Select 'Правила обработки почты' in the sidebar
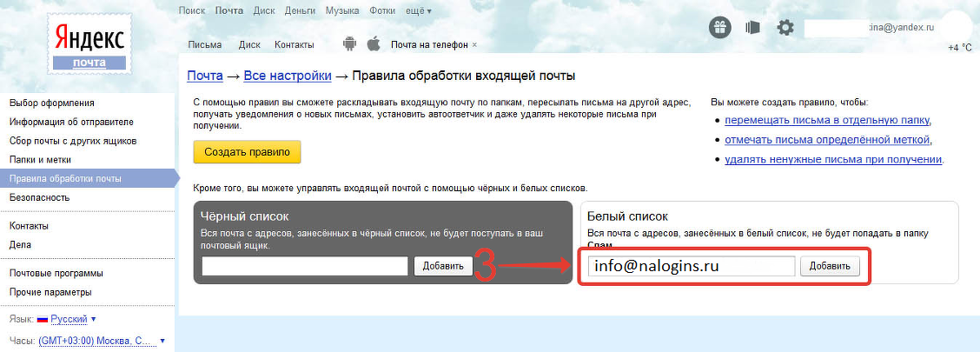This screenshot has height=352, width=980. [x=88, y=179]
